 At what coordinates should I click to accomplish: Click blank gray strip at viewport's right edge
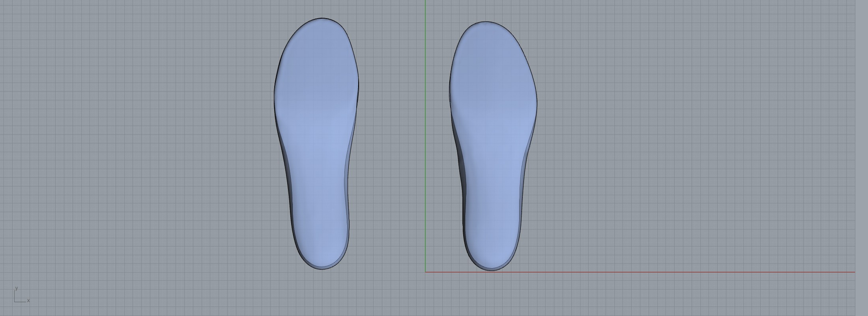point(862,158)
